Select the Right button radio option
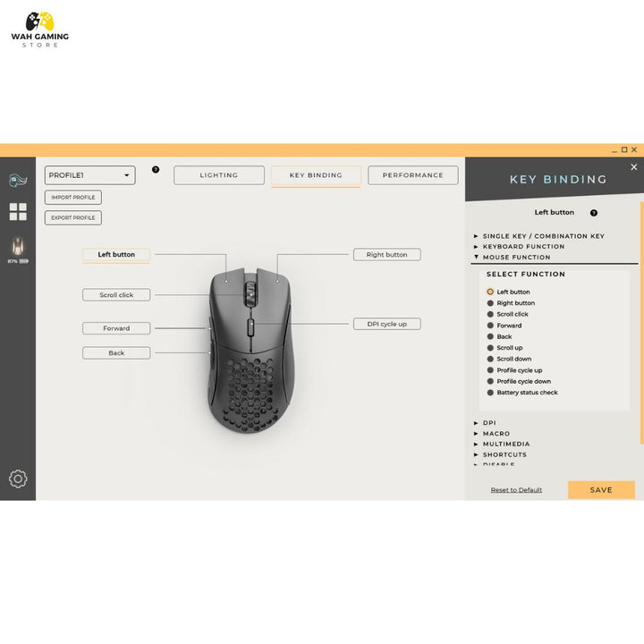 (490, 303)
